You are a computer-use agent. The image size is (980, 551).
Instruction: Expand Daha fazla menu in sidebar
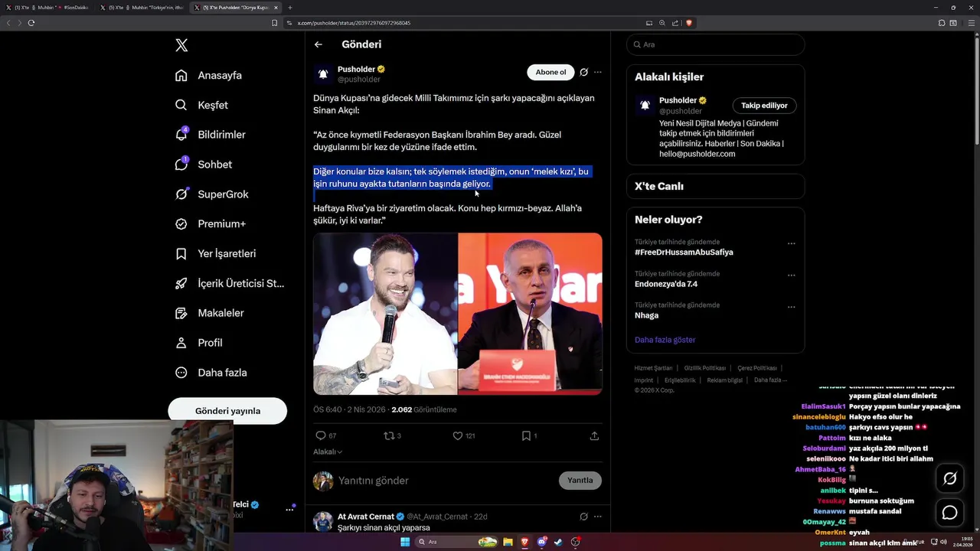point(211,373)
